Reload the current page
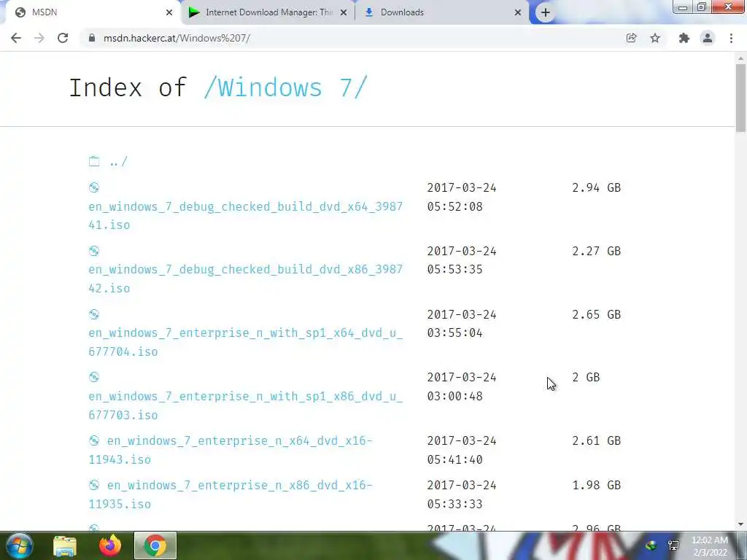 point(63,38)
